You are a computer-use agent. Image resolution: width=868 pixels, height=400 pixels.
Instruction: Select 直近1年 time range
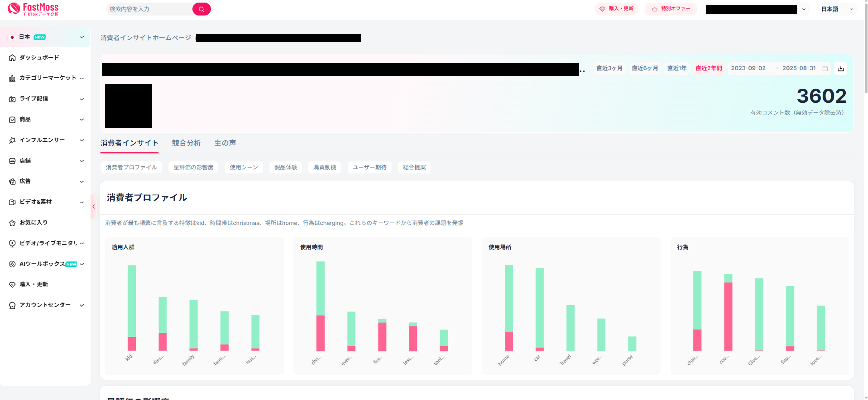click(x=677, y=68)
